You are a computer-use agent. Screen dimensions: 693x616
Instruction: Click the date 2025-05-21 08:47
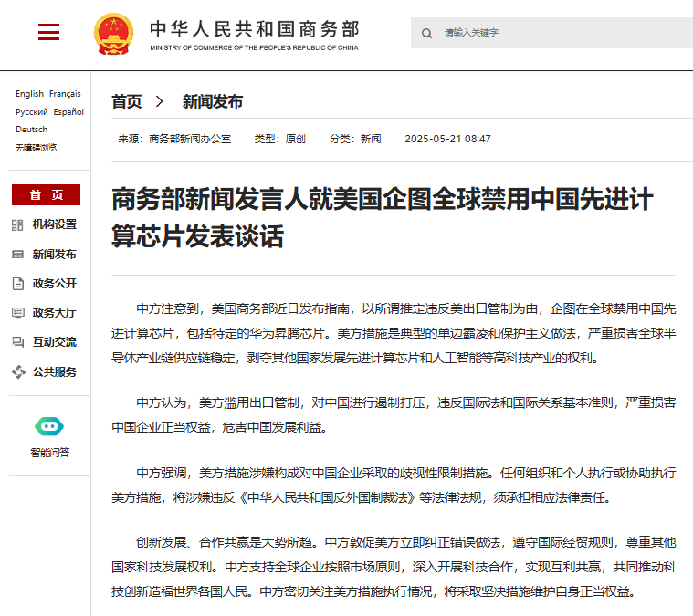pyautogui.click(x=447, y=139)
